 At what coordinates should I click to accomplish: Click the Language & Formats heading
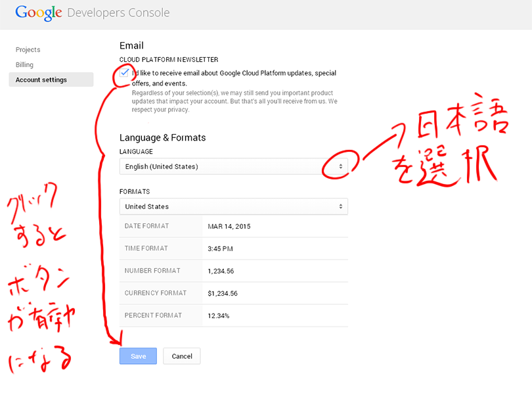[x=162, y=137]
